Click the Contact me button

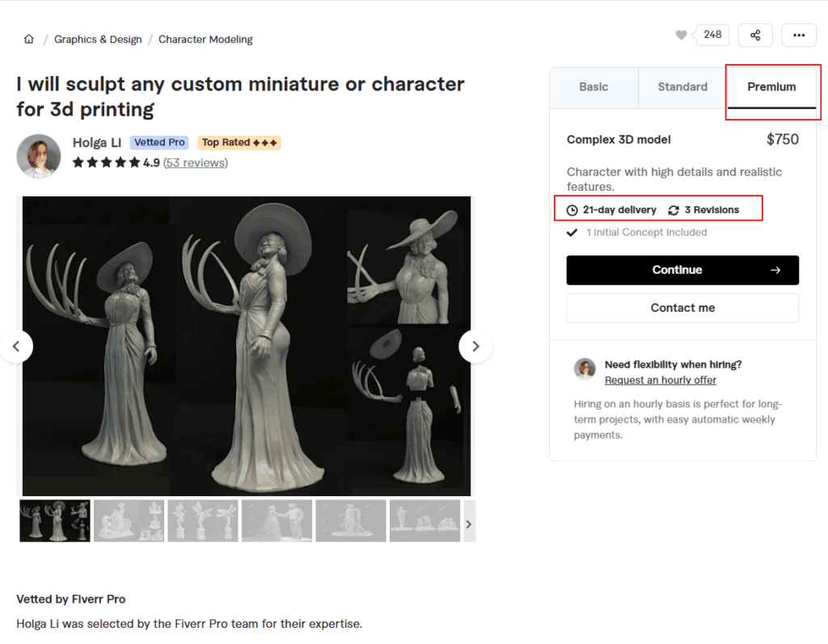point(682,308)
